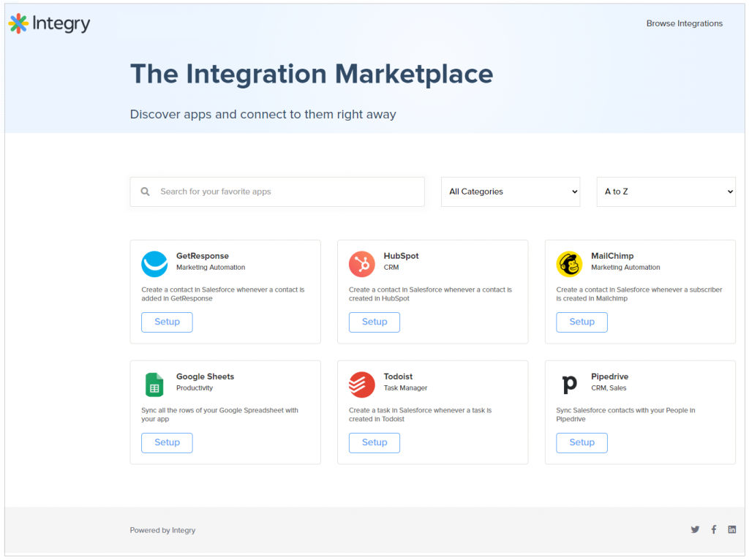Screen dimensions: 749x560
Task: Click the Todoist card title
Action: 398,377
